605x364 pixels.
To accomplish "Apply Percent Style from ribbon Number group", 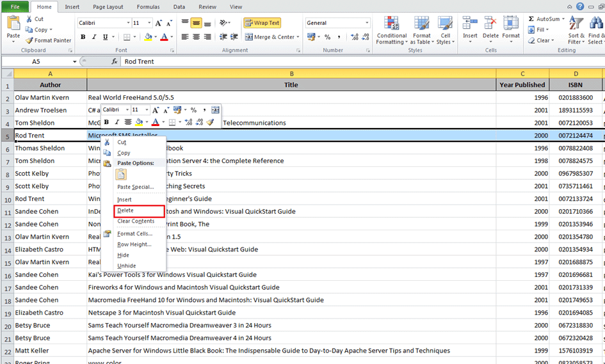I will click(328, 37).
